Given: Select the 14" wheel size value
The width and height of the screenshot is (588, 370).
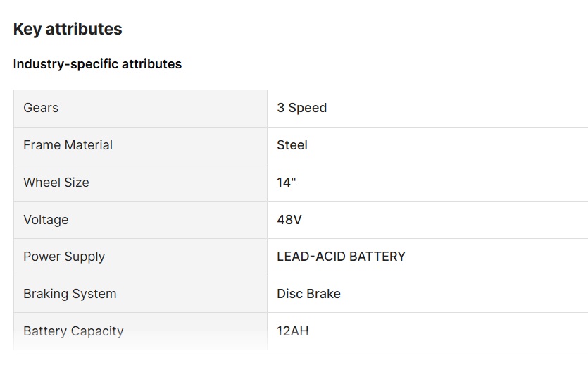Looking at the screenshot, I should point(287,183).
